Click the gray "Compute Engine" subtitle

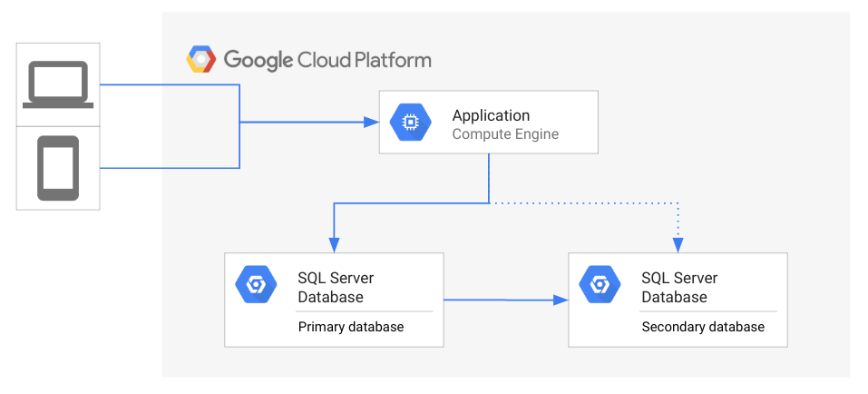tap(505, 134)
